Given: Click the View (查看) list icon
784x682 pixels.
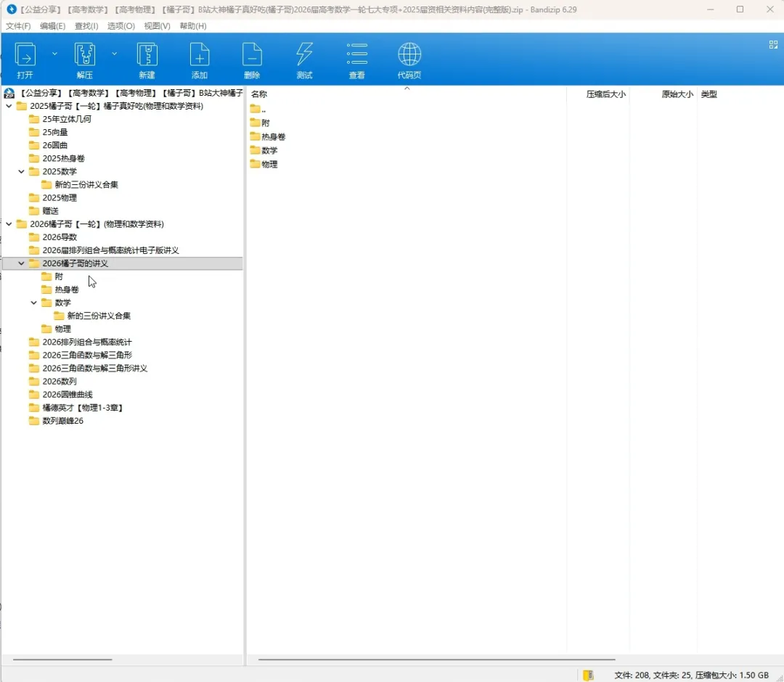Looking at the screenshot, I should click(x=357, y=60).
